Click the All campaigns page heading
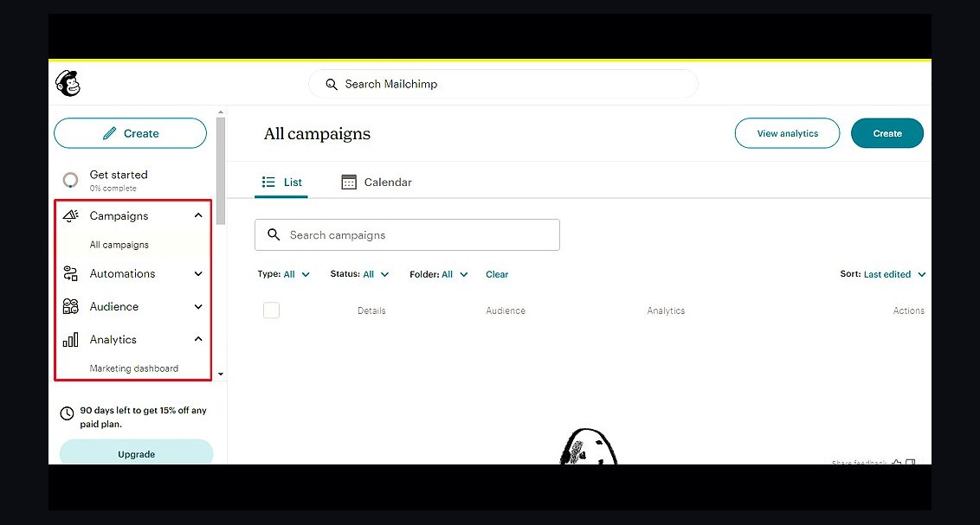The height and width of the screenshot is (525, 980). point(317,133)
